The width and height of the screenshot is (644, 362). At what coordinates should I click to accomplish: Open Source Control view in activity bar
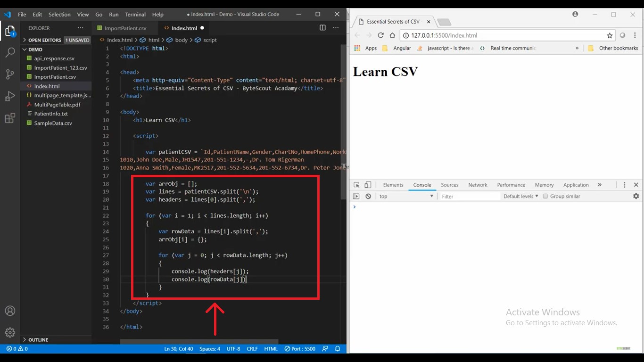click(10, 74)
